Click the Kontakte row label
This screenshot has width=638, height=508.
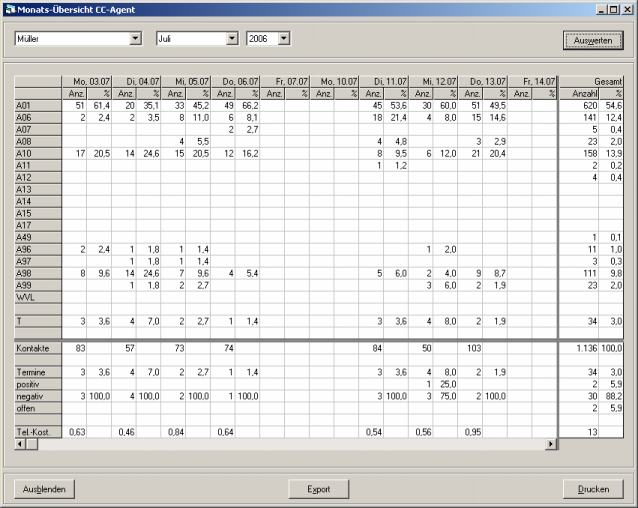coord(37,346)
